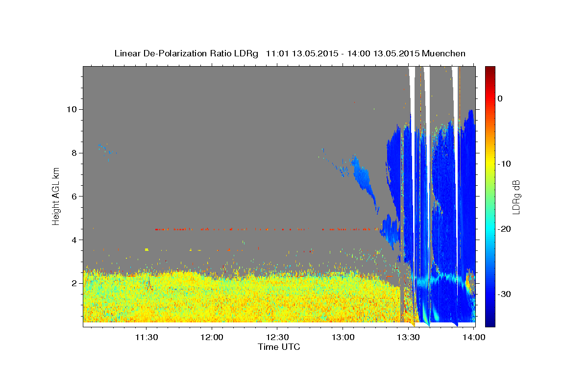Click the 12:00 time tick label
This screenshot has height=392, width=588.
pyautogui.click(x=212, y=337)
